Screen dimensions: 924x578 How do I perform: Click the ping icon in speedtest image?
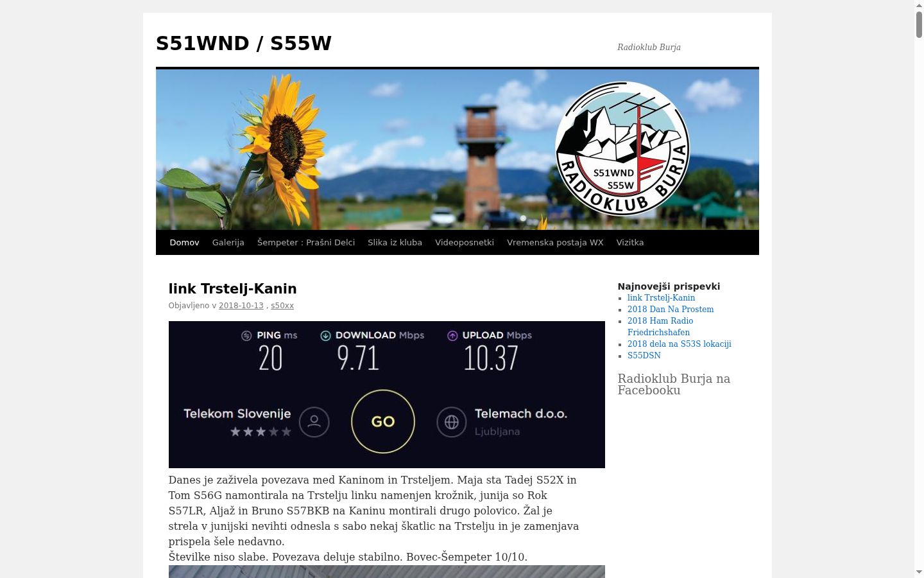(246, 335)
